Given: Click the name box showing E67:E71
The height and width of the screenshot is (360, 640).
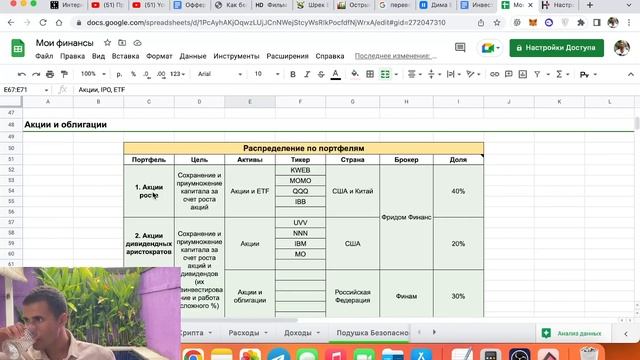Looking at the screenshot, I should coord(25,90).
